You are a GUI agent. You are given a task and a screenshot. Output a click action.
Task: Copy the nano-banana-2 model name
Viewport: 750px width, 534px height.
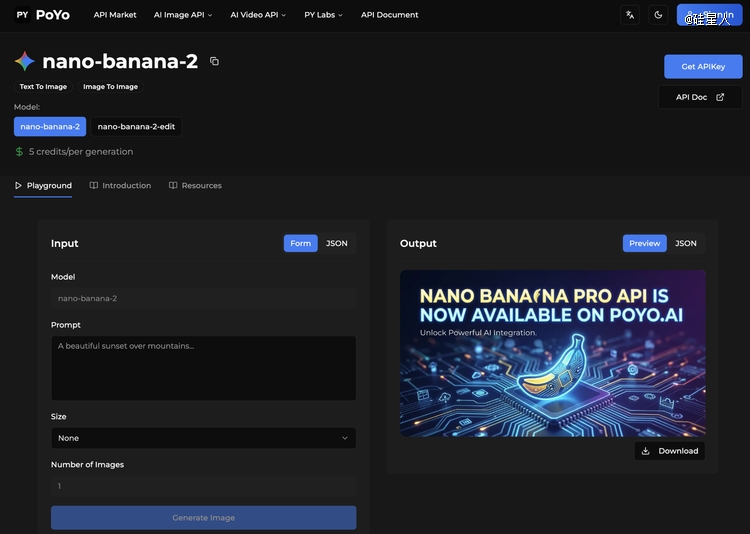coord(214,61)
